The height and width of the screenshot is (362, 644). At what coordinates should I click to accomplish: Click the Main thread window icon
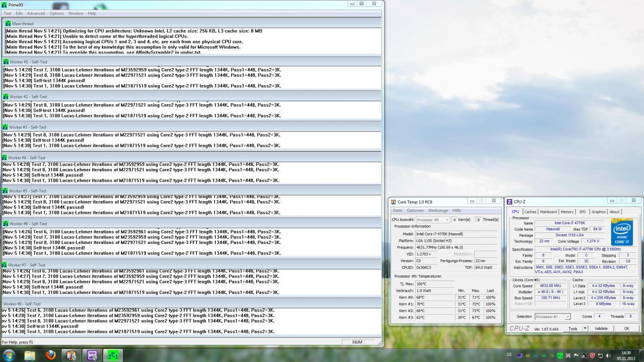coord(8,24)
